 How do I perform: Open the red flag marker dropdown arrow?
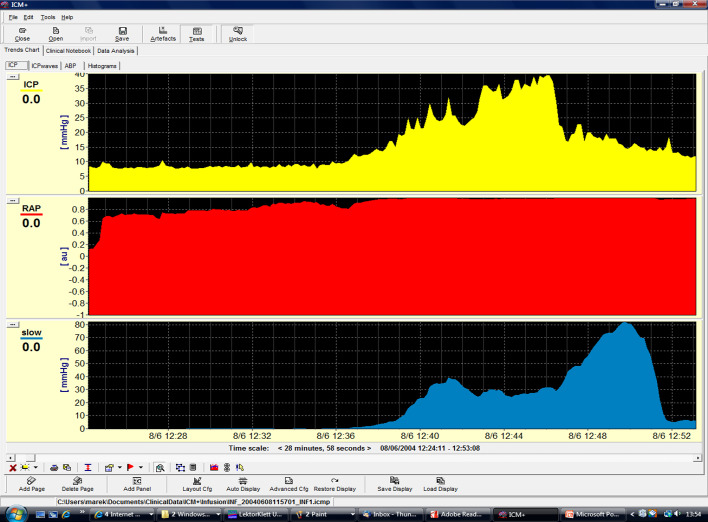point(142,467)
